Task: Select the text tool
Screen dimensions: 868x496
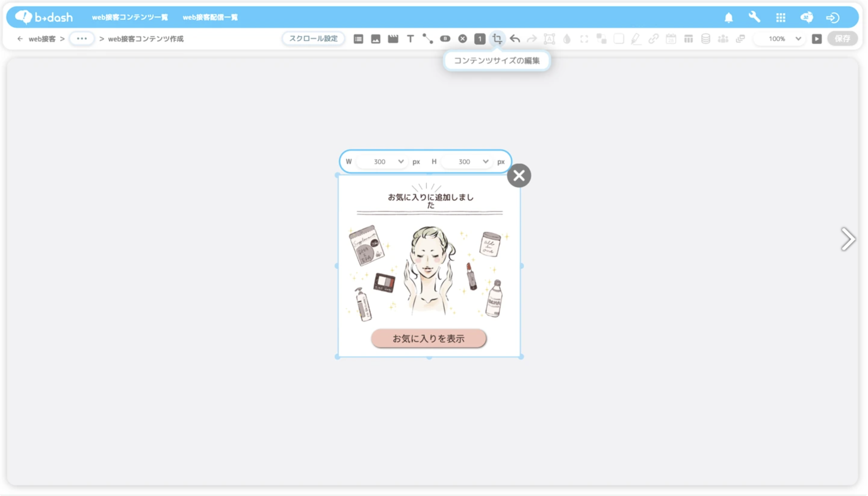Action: coord(411,39)
